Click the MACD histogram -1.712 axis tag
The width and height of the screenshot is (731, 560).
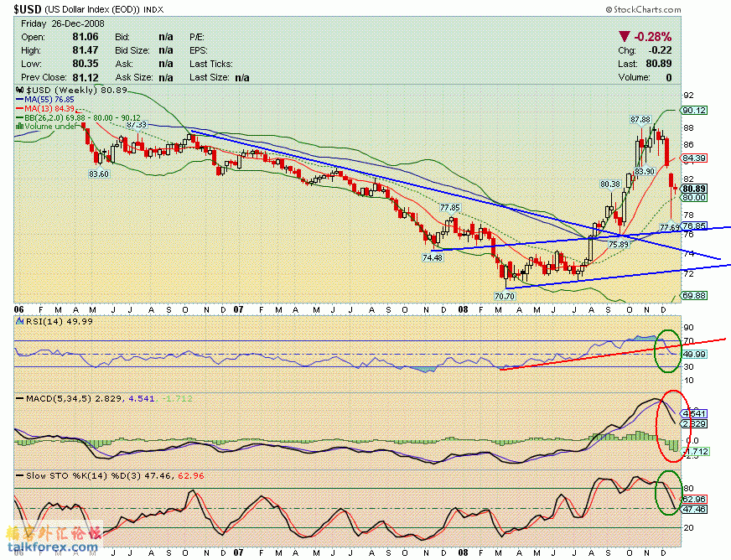(x=696, y=451)
